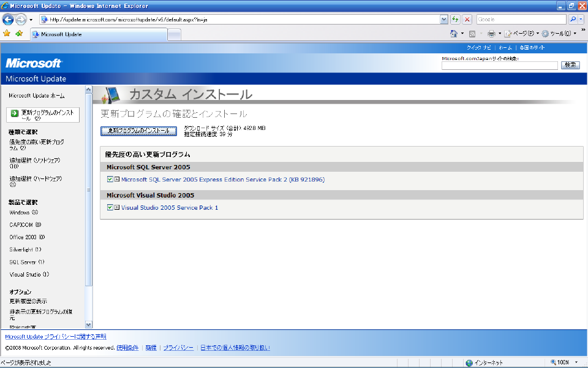Image resolution: width=588 pixels, height=368 pixels.
Task: Click the Print icon
Action: (x=491, y=34)
